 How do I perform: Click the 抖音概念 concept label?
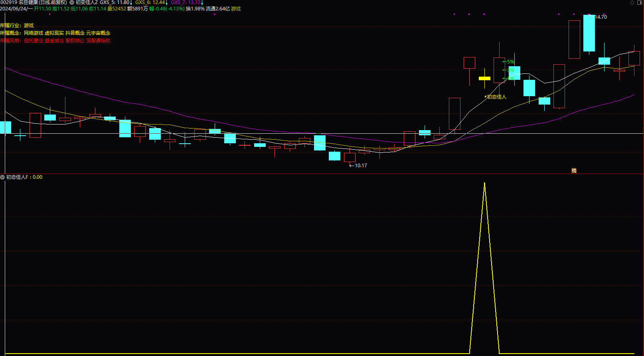pos(75,33)
